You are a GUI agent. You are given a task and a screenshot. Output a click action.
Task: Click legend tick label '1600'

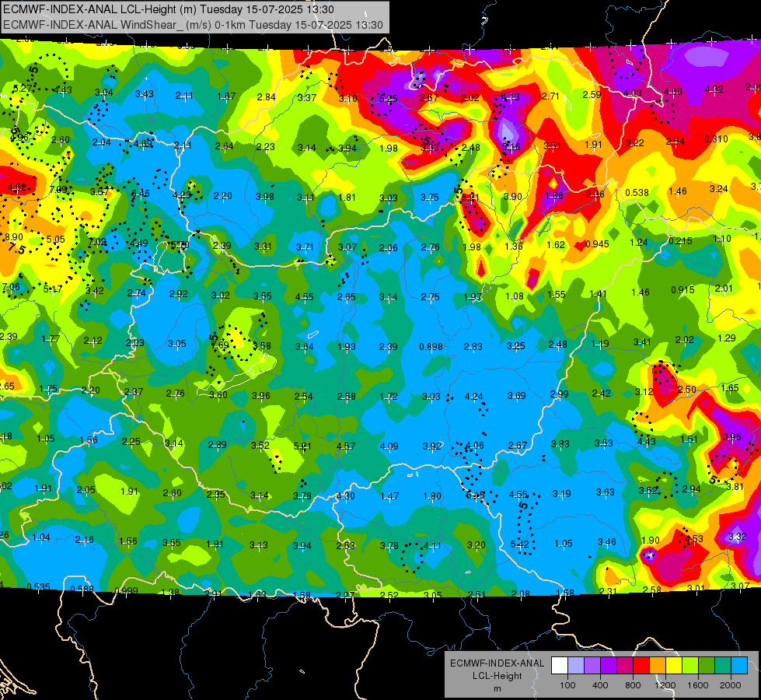[x=698, y=685]
